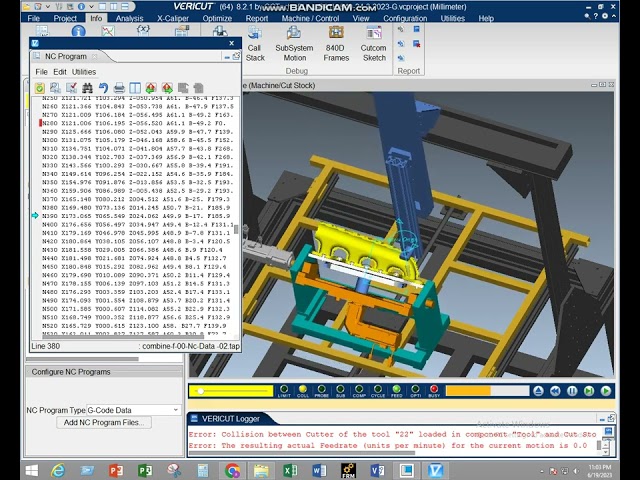Open Cutcom Sketch debug tool
Screen dimensions: 640x480
(x=374, y=44)
